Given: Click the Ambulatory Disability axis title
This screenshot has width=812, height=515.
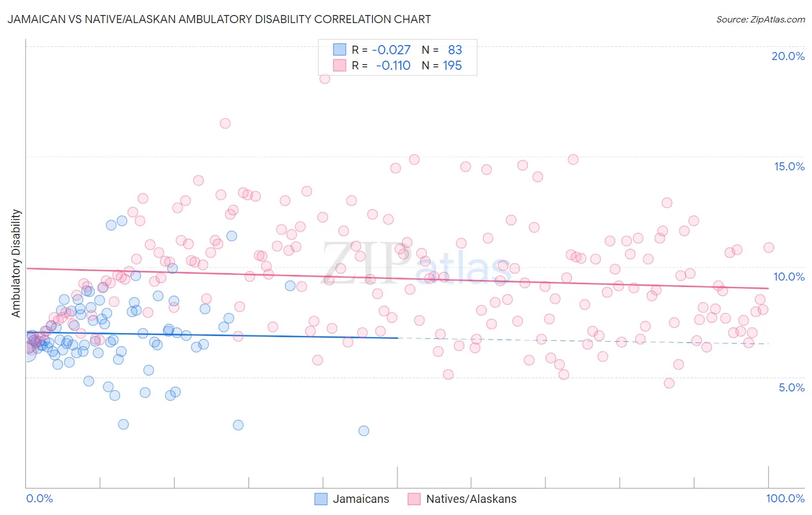Looking at the screenshot, I should pos(16,263).
